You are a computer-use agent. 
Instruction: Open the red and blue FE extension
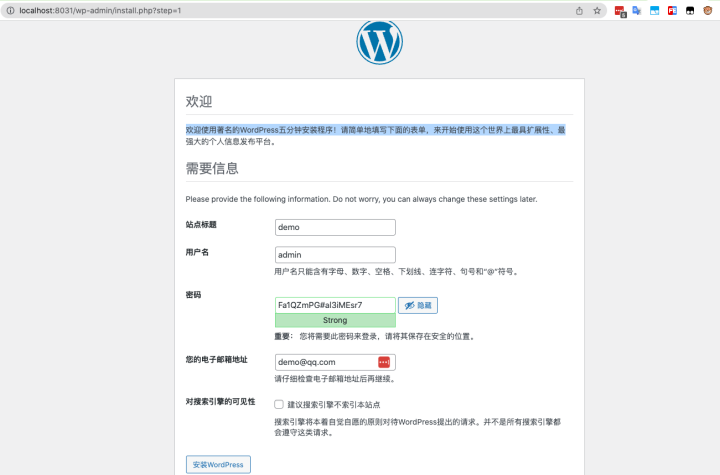[x=672, y=11]
